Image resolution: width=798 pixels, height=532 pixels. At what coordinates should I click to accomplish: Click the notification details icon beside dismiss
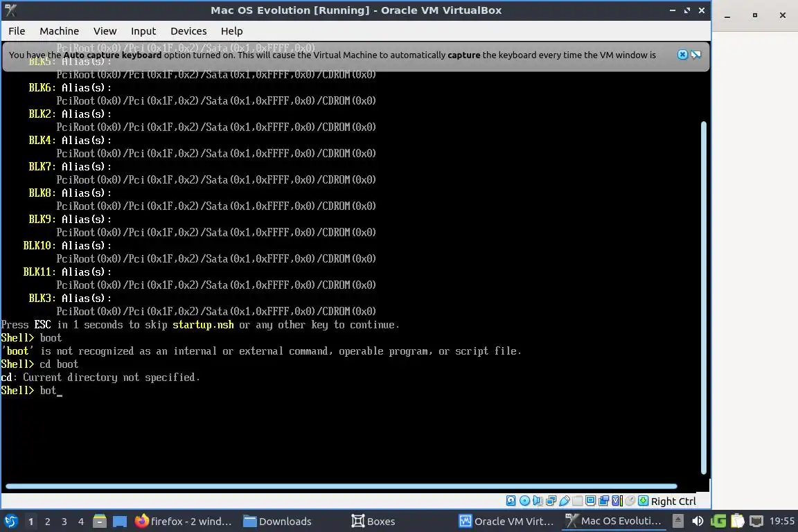[x=695, y=55]
